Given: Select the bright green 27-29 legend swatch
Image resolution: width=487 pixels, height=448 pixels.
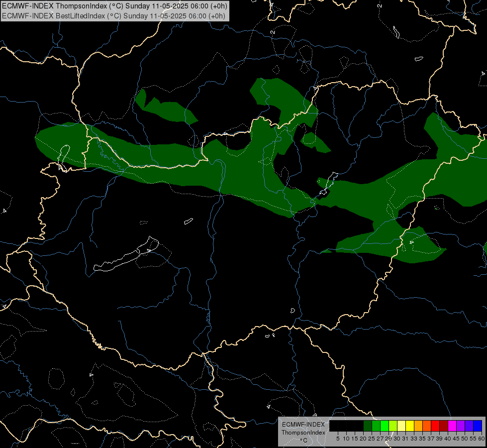Looking at the screenshot, I should pyautogui.click(x=385, y=426).
